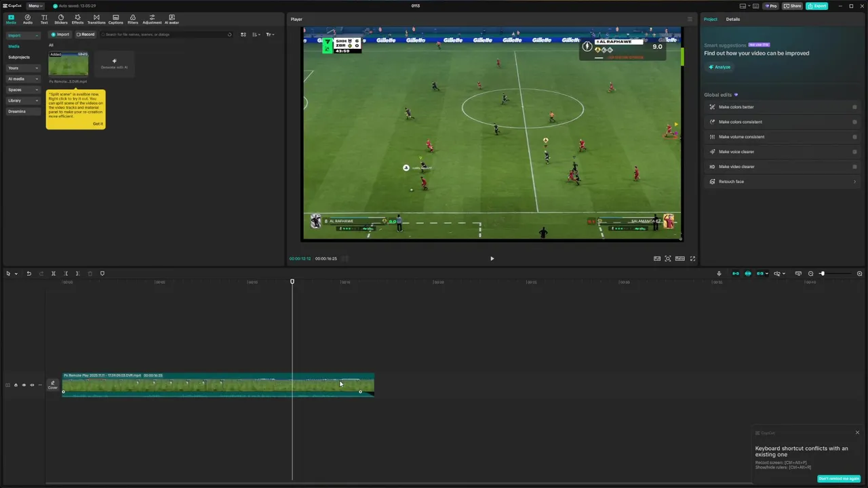The image size is (868, 488).
Task: Select the Media tool tab
Action: (11, 19)
